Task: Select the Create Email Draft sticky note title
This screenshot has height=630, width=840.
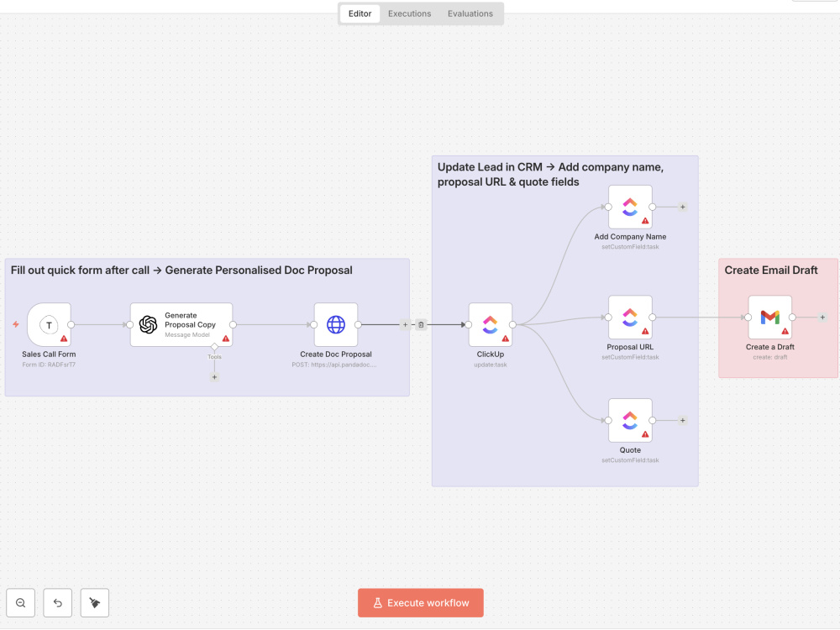Action: 771,270
